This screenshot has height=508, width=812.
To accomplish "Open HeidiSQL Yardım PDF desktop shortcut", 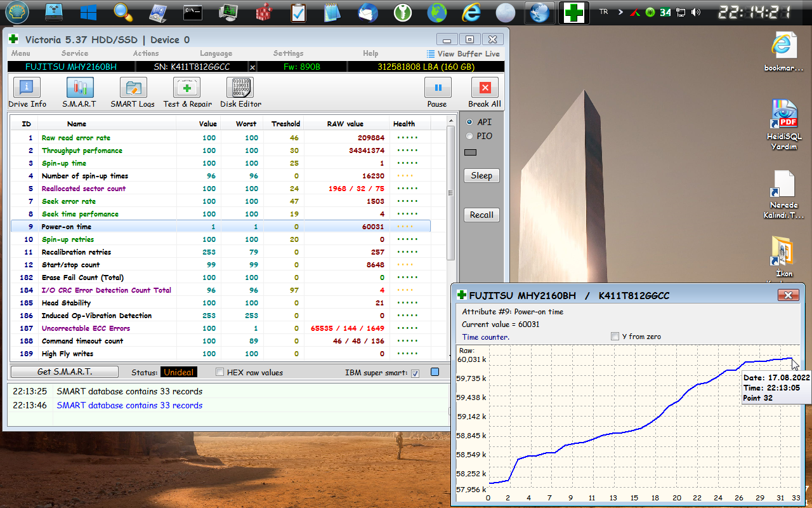I will tap(783, 124).
